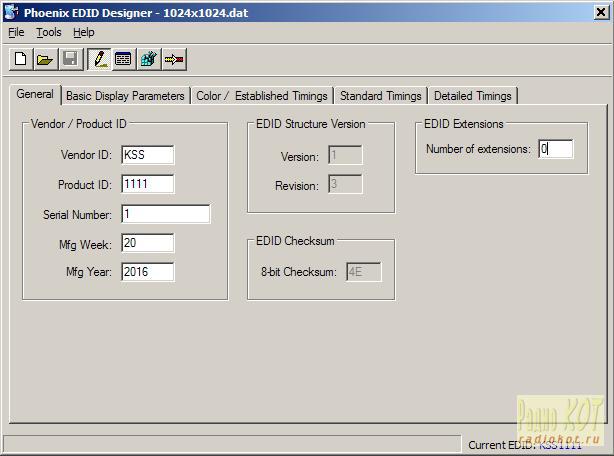This screenshot has height=456, width=614.
Task: Click the Product ID label
Action: coord(85,185)
